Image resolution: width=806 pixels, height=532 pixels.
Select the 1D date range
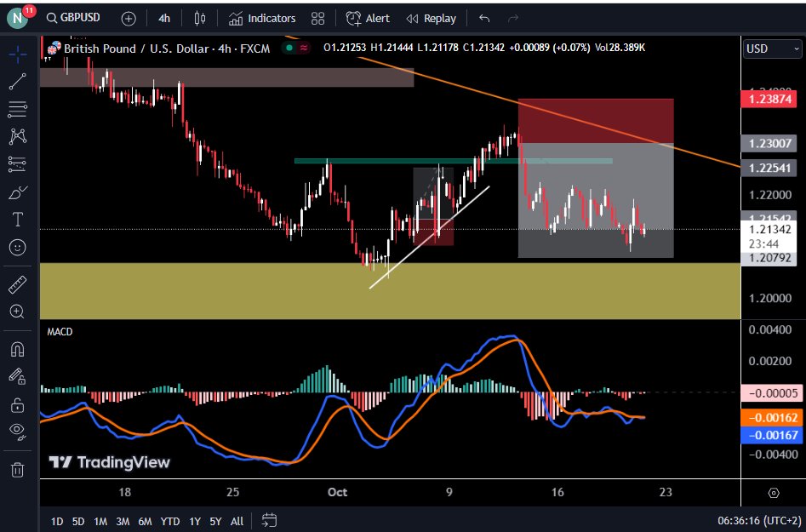point(56,521)
